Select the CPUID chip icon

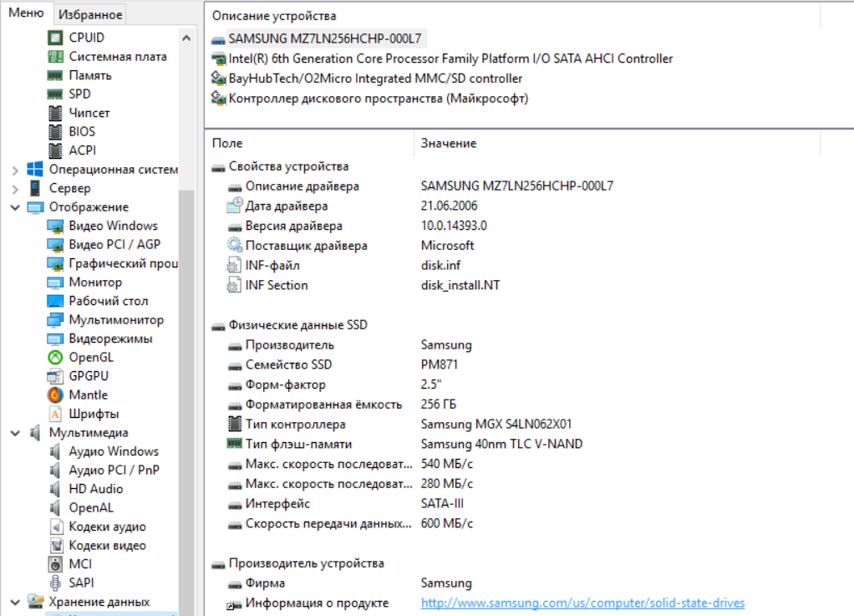[55, 38]
